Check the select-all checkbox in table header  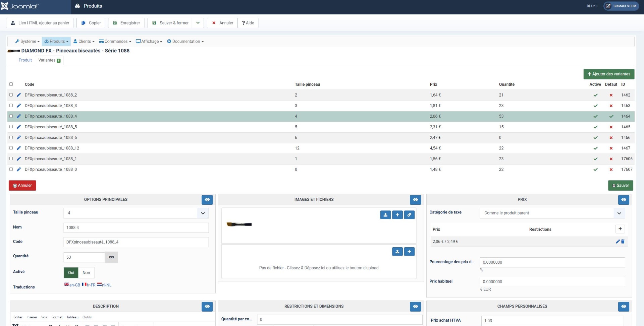(11, 84)
